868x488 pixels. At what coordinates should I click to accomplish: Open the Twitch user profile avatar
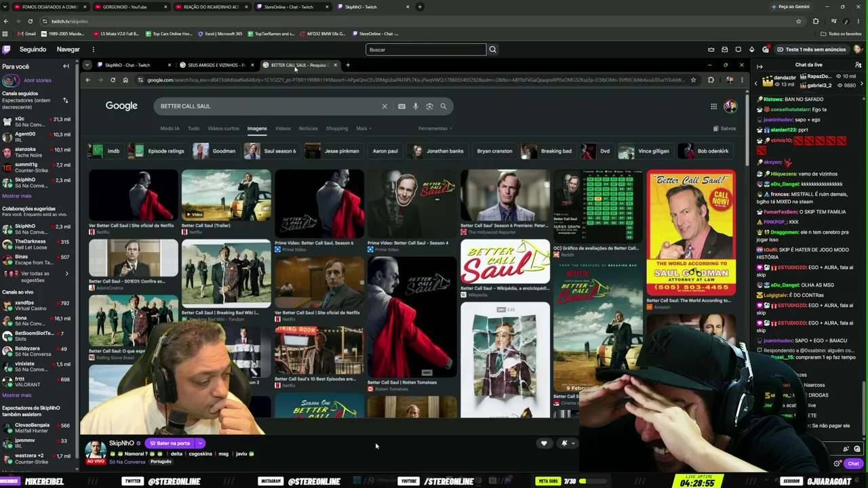(x=859, y=49)
